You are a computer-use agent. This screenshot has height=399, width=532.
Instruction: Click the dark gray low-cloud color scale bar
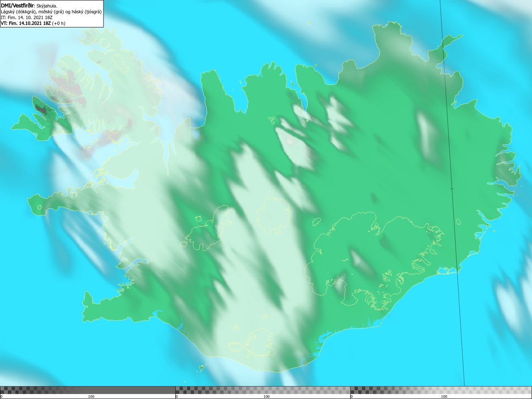click(88, 390)
